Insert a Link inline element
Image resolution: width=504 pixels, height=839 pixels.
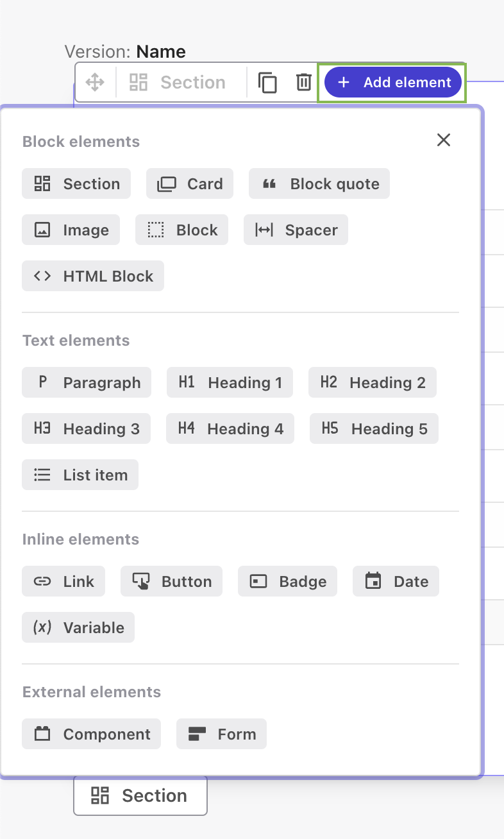63,581
